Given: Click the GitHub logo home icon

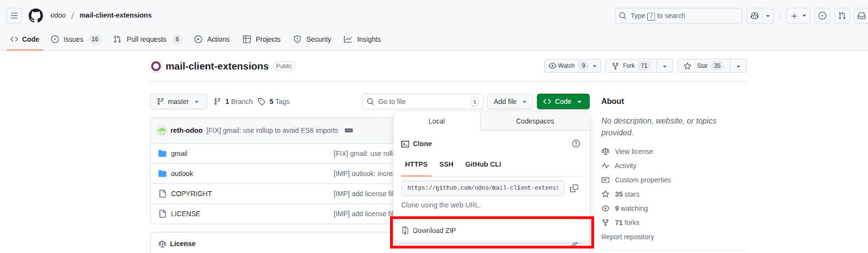Looking at the screenshot, I should tap(36, 16).
